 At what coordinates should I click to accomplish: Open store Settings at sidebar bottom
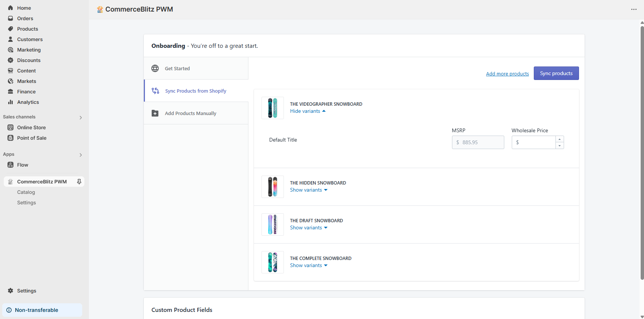[x=27, y=291]
